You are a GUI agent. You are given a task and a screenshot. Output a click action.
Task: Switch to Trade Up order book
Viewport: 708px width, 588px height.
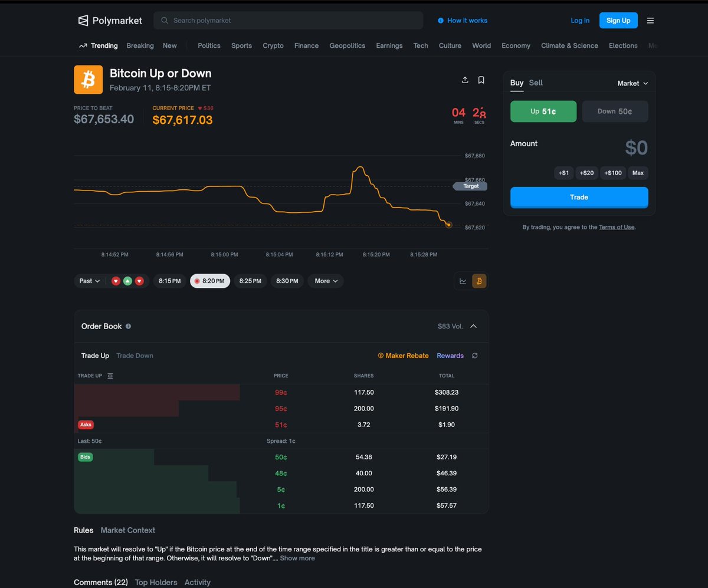tap(95, 356)
